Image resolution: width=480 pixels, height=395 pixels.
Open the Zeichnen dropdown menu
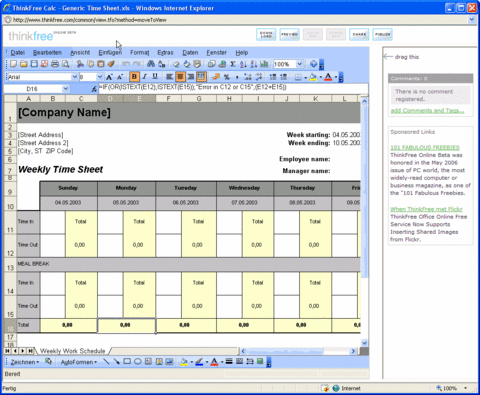tap(25, 362)
